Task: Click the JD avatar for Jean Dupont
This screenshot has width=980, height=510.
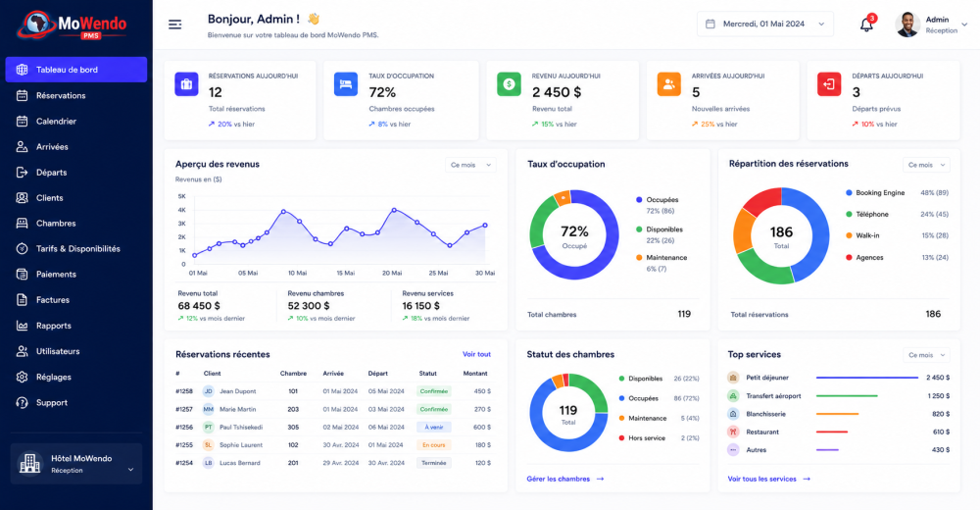Action: click(x=208, y=391)
